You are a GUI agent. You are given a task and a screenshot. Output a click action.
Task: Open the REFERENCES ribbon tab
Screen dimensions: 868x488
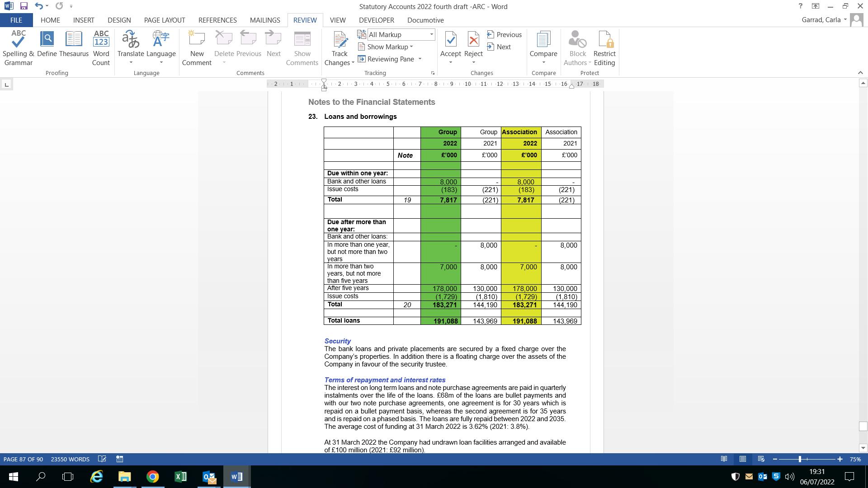[217, 20]
